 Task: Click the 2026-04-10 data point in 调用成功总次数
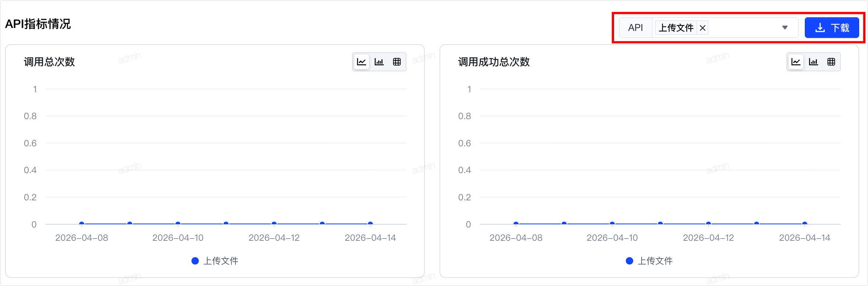612,224
